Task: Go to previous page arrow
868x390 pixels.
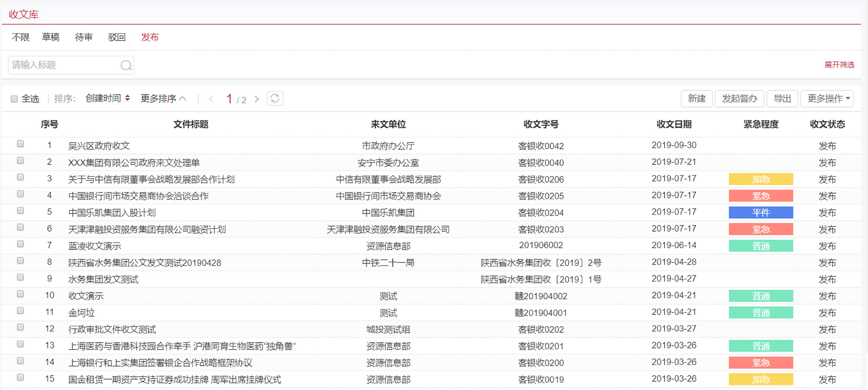Action: [x=211, y=99]
